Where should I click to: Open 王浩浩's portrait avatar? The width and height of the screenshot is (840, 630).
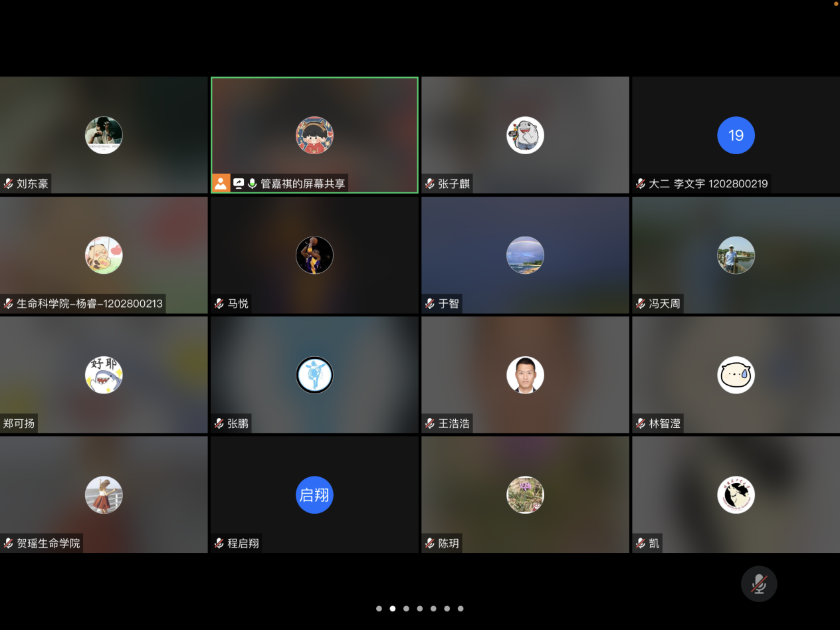pos(525,375)
